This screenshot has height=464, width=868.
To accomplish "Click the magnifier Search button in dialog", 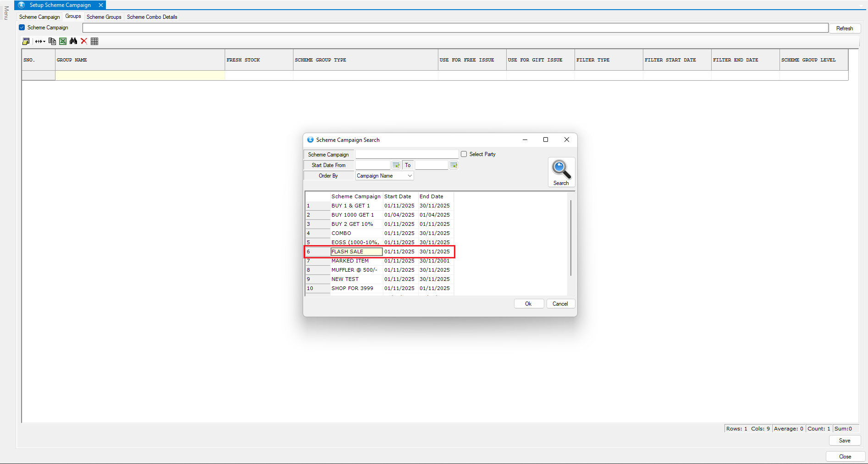I will 561,173.
